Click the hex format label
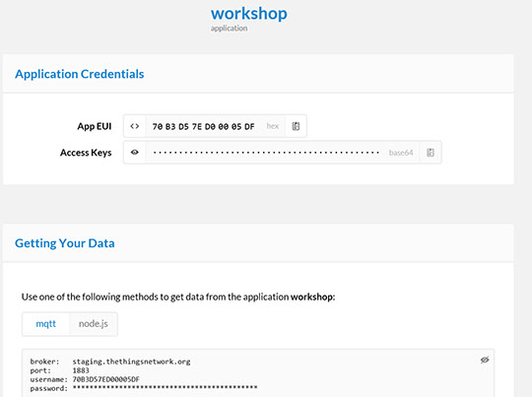This screenshot has width=532, height=397. pos(273,126)
